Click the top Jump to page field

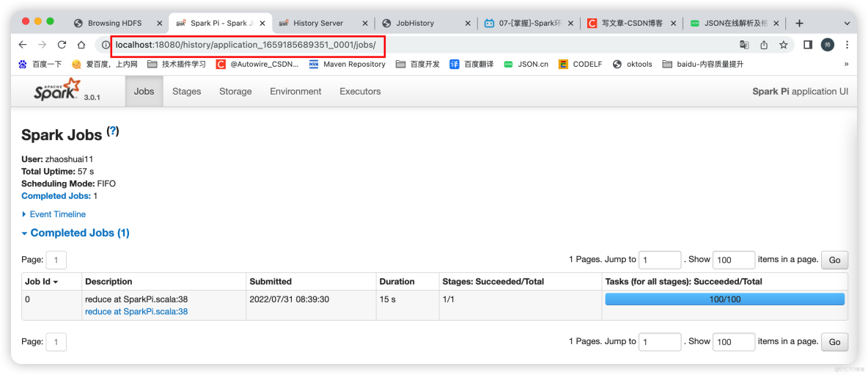click(660, 260)
